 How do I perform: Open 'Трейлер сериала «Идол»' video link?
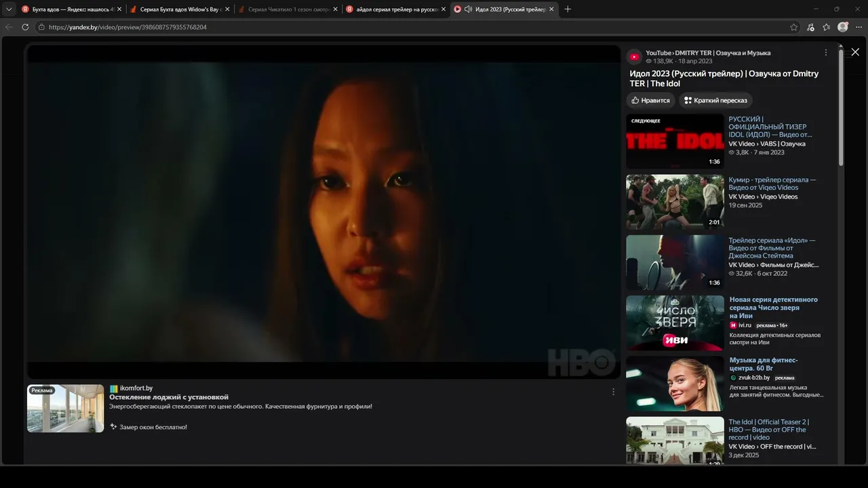tap(772, 248)
